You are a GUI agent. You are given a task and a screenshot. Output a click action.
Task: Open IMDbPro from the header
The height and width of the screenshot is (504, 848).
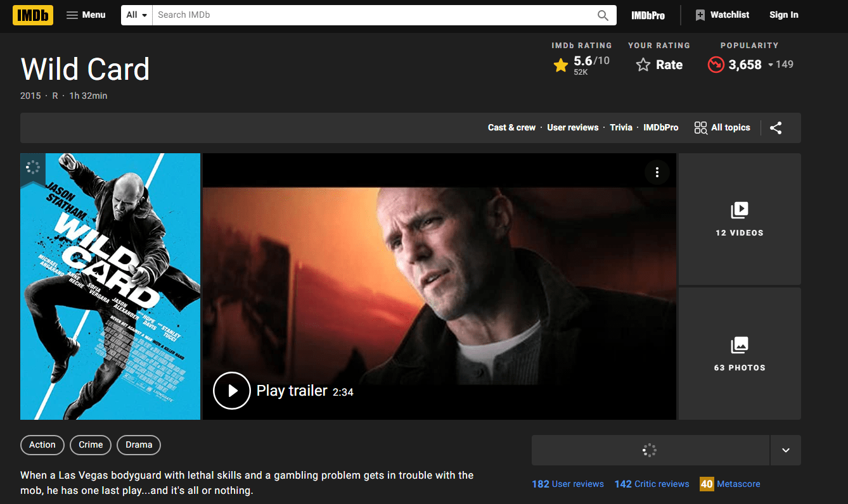[x=648, y=15]
